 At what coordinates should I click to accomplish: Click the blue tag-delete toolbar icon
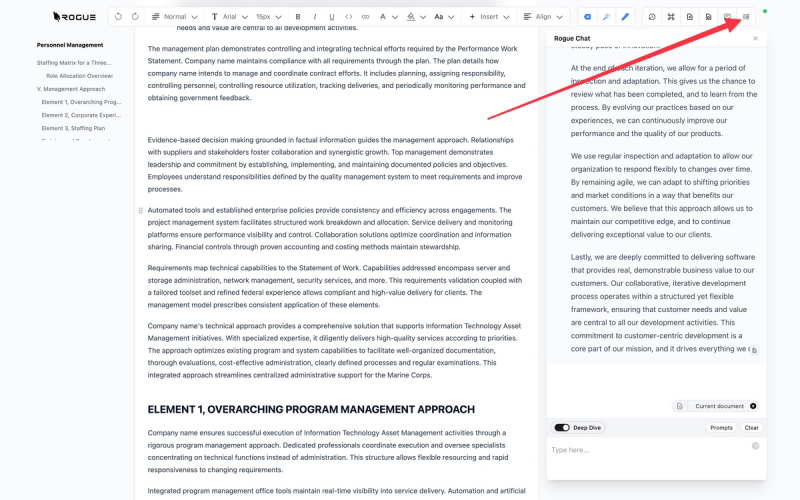tap(588, 17)
